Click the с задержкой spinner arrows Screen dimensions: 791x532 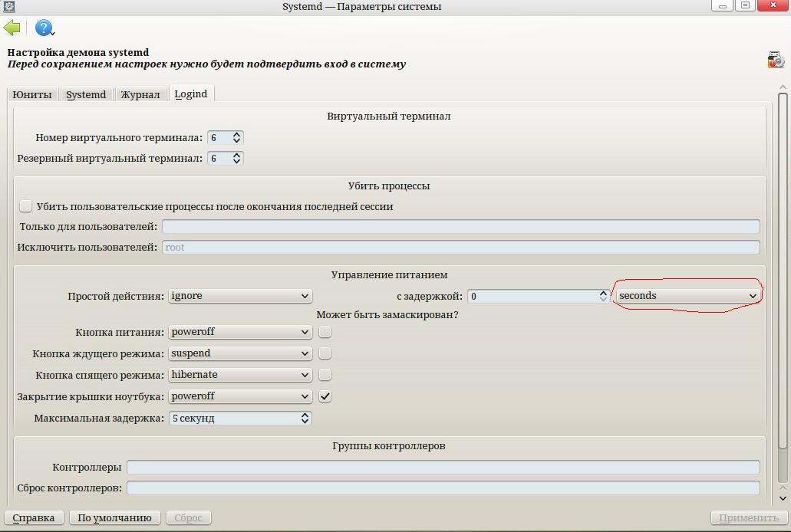[603, 296]
